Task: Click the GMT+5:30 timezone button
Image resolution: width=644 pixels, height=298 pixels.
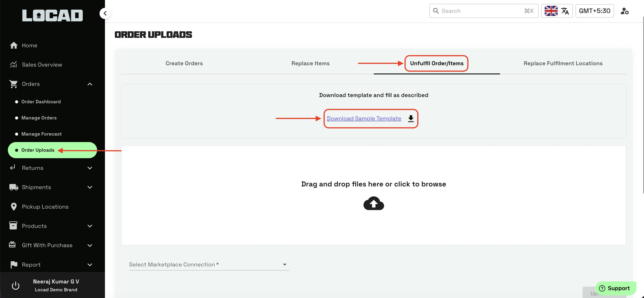Action: coord(594,11)
